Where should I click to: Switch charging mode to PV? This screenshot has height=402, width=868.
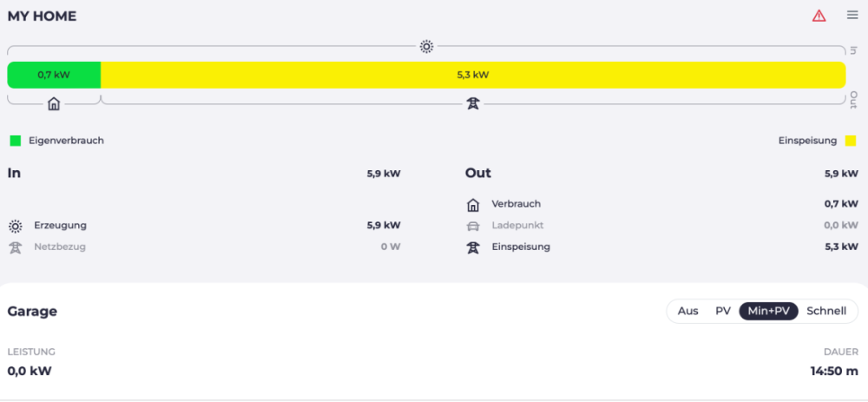click(x=723, y=311)
